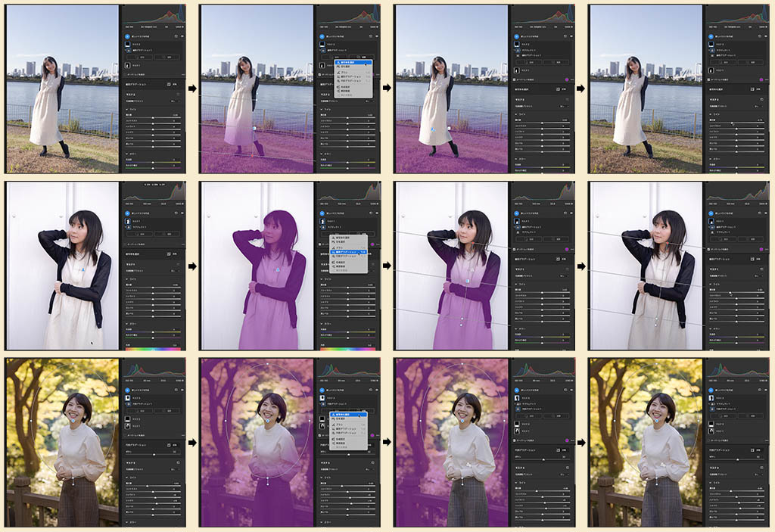Collapse Light section in second white-wall panel
This screenshot has width=775, height=532.
[321, 279]
